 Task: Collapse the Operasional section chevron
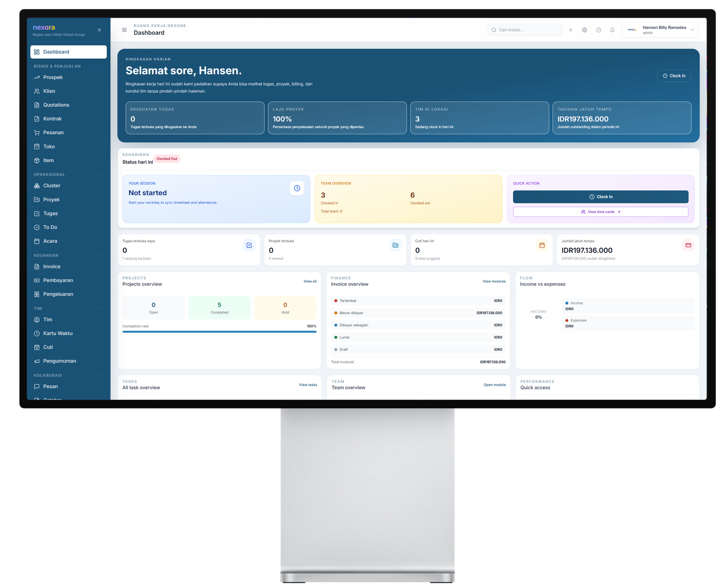[102, 175]
